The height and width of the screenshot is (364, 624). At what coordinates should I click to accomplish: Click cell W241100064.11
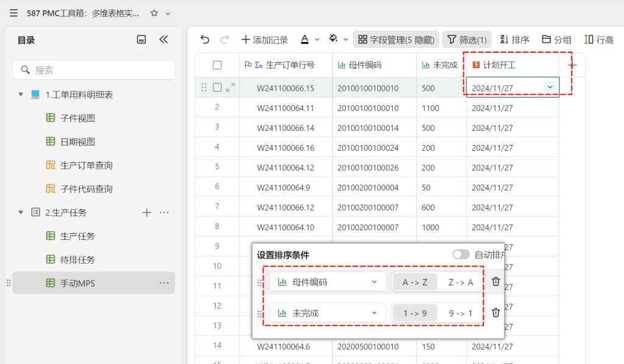coord(285,108)
